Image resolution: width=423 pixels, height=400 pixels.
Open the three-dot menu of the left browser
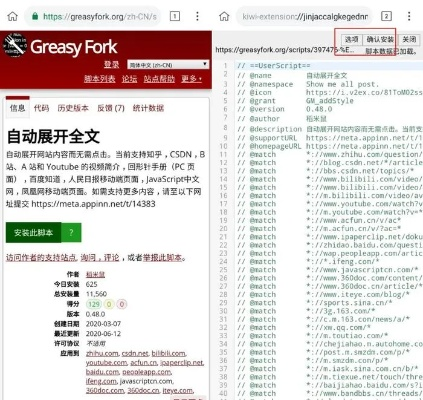(x=197, y=16)
